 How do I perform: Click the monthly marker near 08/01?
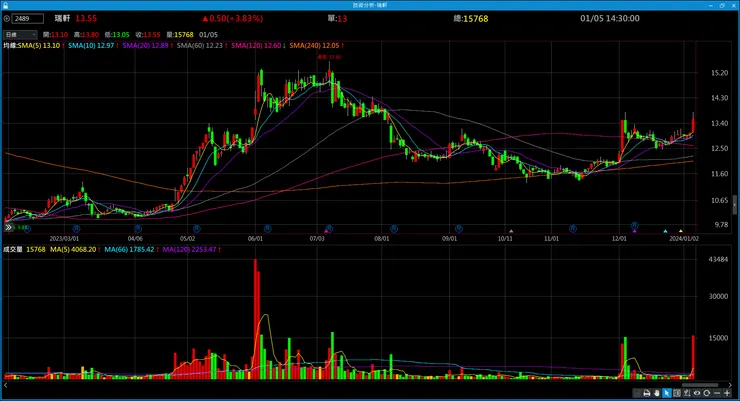click(x=394, y=229)
